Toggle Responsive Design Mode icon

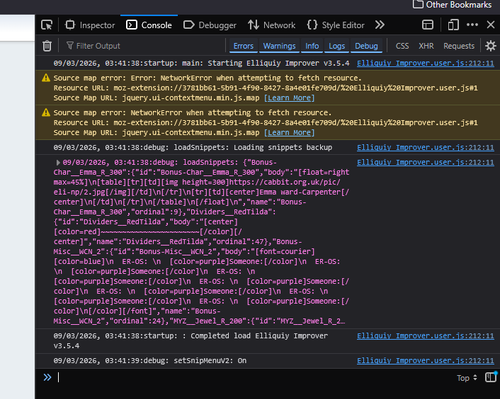(453, 25)
